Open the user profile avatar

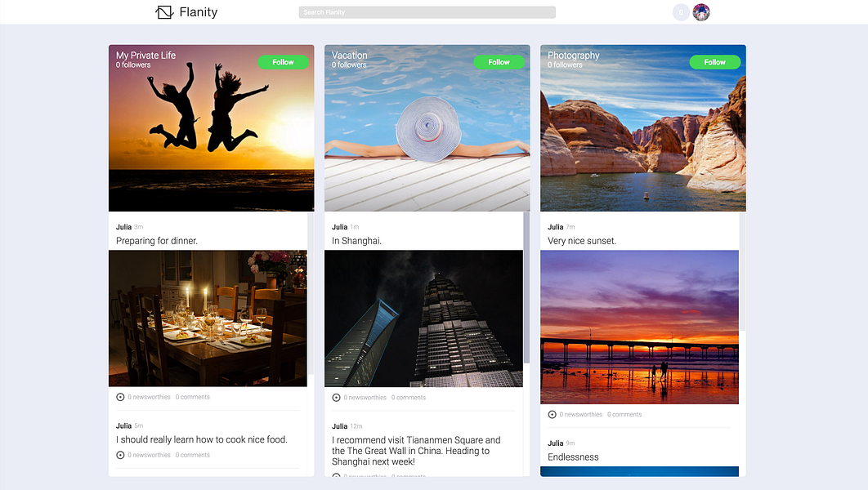point(701,12)
